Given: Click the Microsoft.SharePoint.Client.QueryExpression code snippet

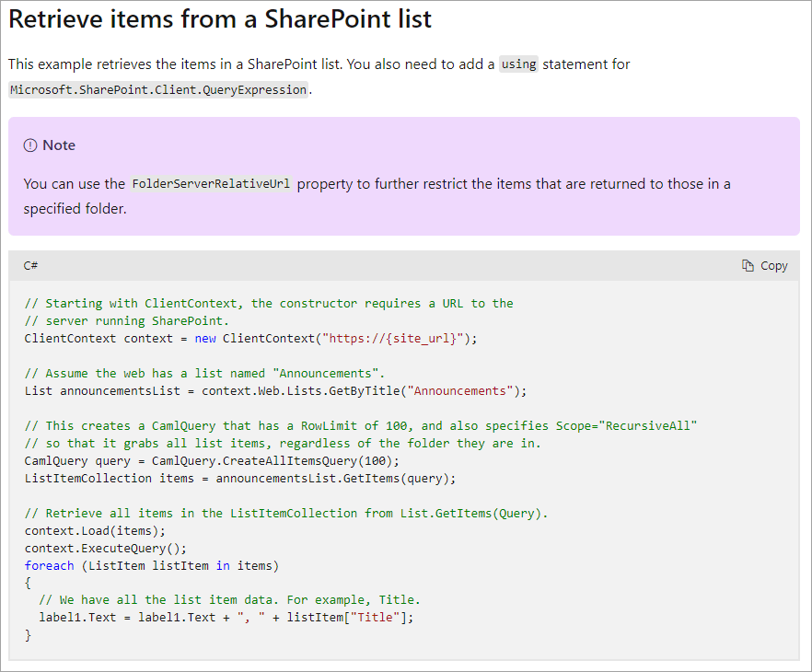Looking at the screenshot, I should coord(157,89).
